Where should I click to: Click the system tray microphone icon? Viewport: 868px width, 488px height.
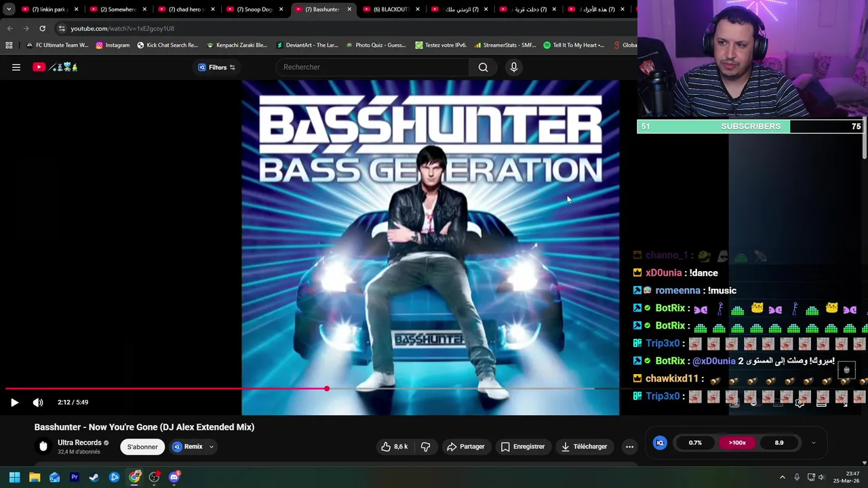click(797, 477)
